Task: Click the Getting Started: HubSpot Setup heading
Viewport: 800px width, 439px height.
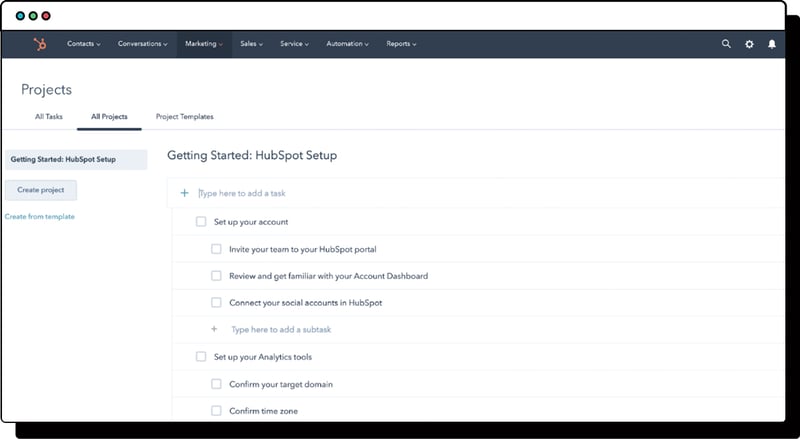Action: [x=252, y=155]
